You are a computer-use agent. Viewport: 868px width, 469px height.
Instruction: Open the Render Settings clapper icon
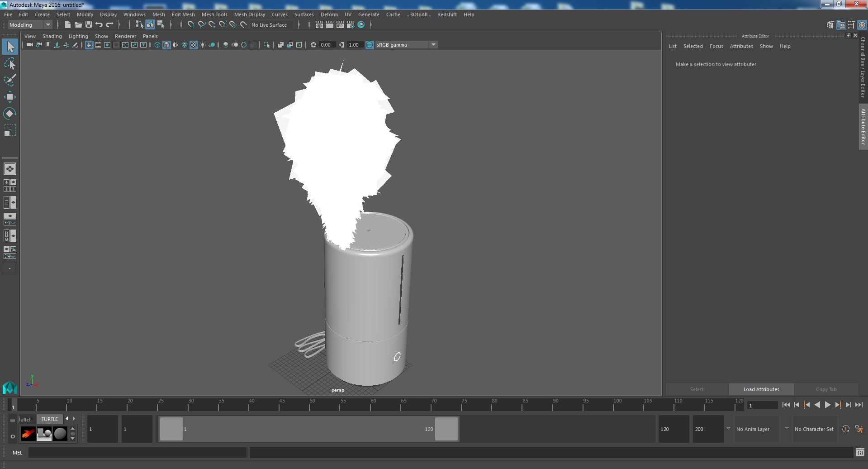tap(350, 25)
